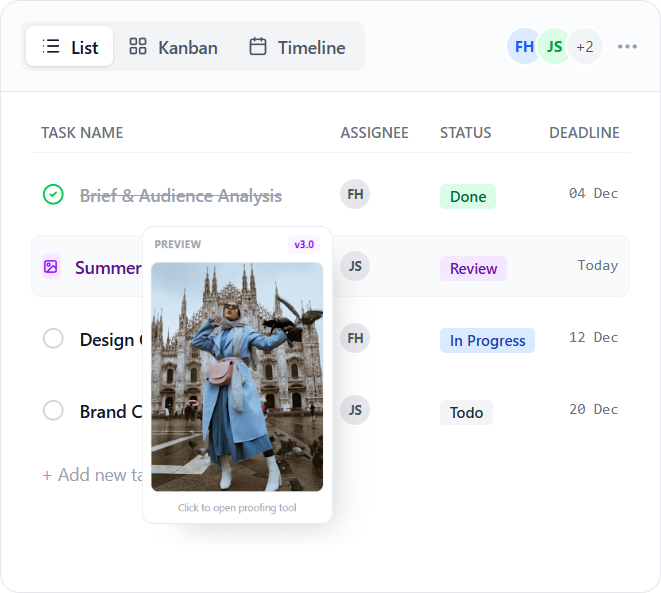
Task: Switch to the Kanban view tab
Action: click(x=174, y=47)
